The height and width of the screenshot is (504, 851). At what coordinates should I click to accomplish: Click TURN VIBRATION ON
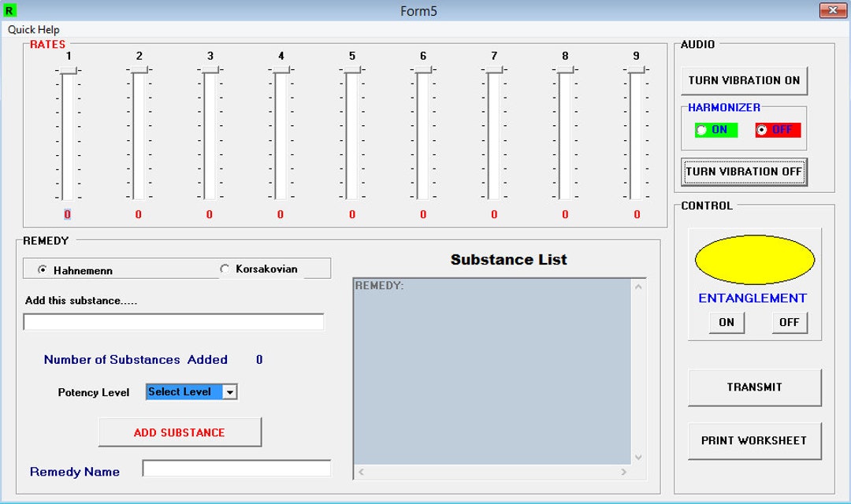744,80
